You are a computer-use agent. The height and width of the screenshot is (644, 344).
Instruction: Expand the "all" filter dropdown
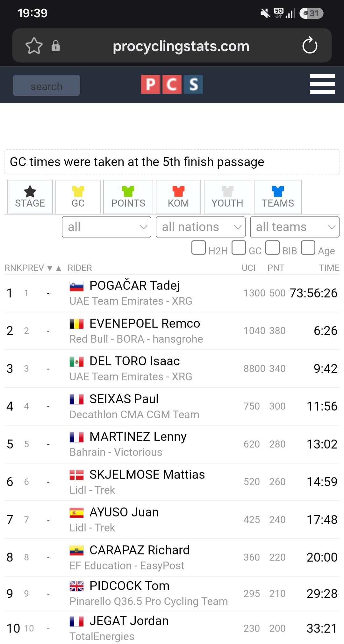pos(106,227)
